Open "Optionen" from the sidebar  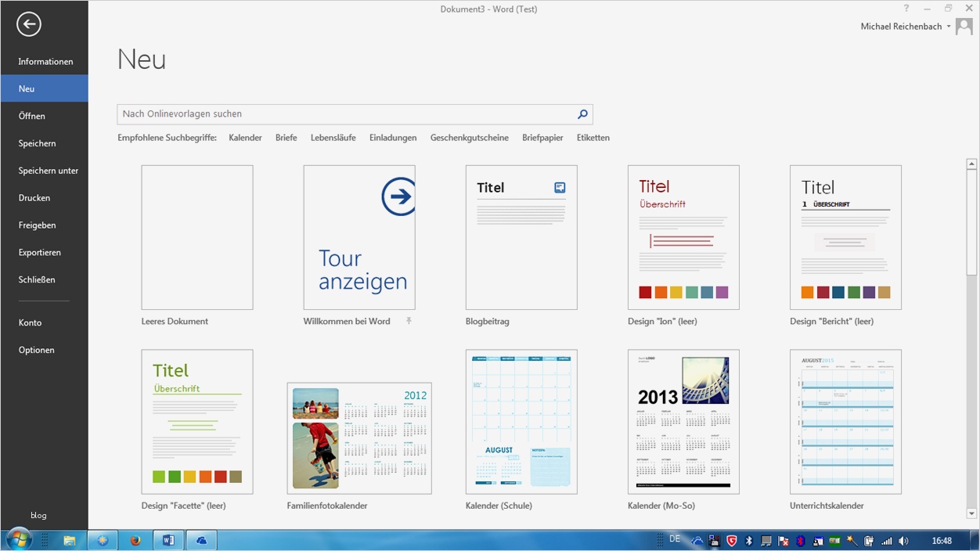click(x=36, y=350)
